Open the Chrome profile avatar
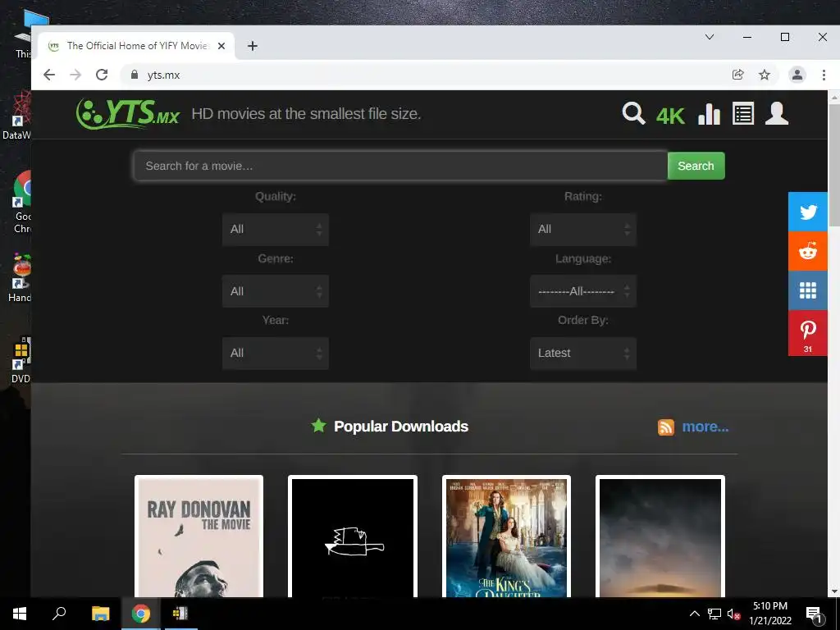840x630 pixels. point(797,75)
